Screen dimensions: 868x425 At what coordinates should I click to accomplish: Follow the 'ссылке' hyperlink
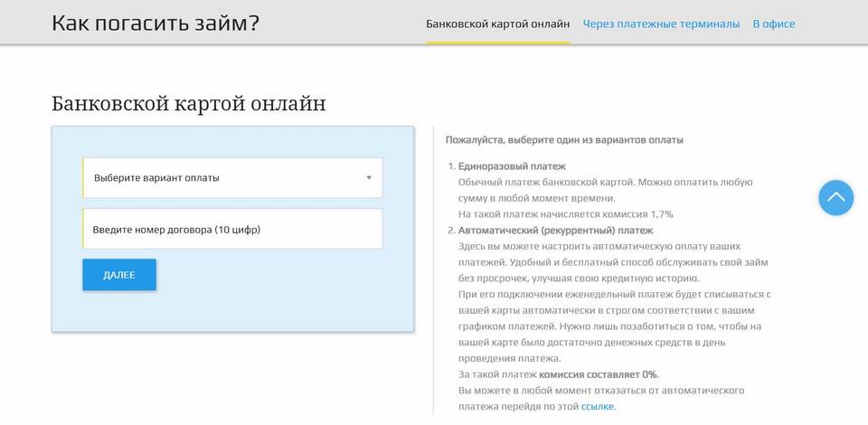coord(597,406)
